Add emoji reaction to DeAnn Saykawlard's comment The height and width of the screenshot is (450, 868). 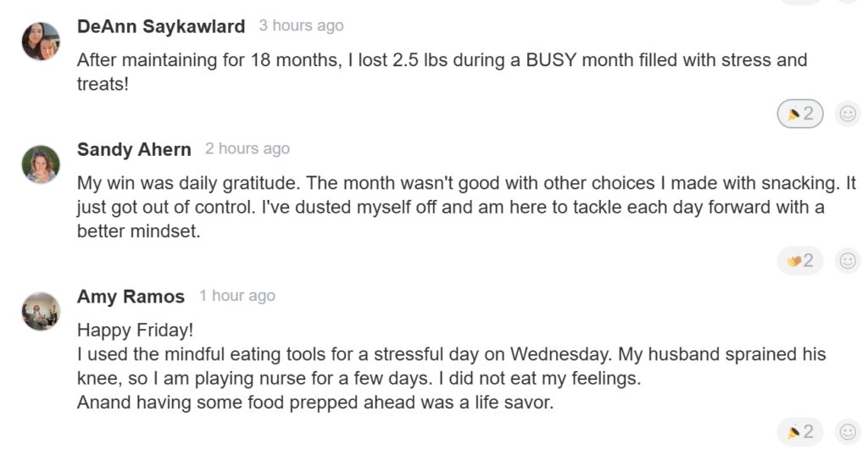click(847, 114)
